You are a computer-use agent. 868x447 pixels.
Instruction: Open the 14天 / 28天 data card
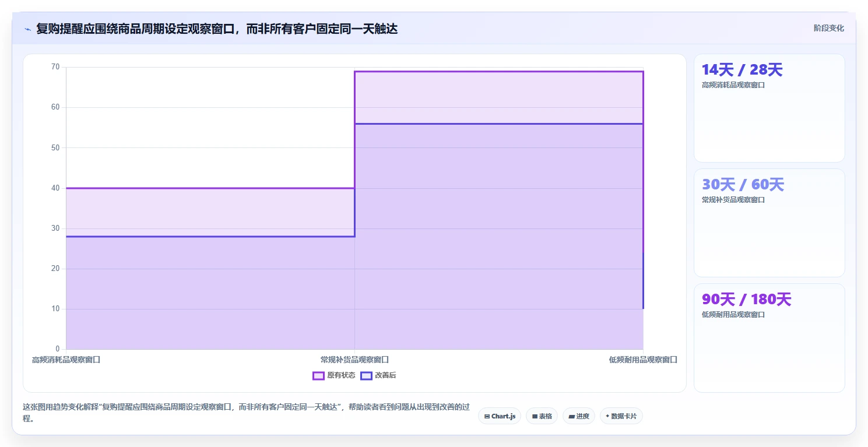coord(769,108)
